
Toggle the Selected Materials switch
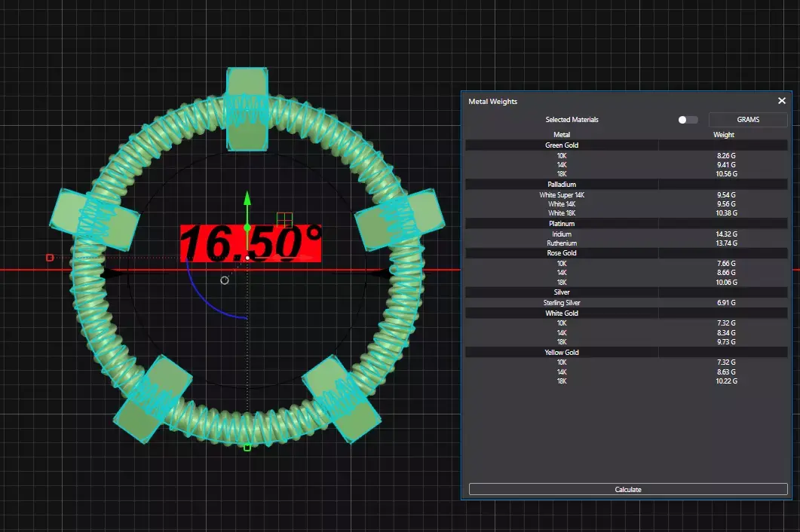[x=687, y=119]
